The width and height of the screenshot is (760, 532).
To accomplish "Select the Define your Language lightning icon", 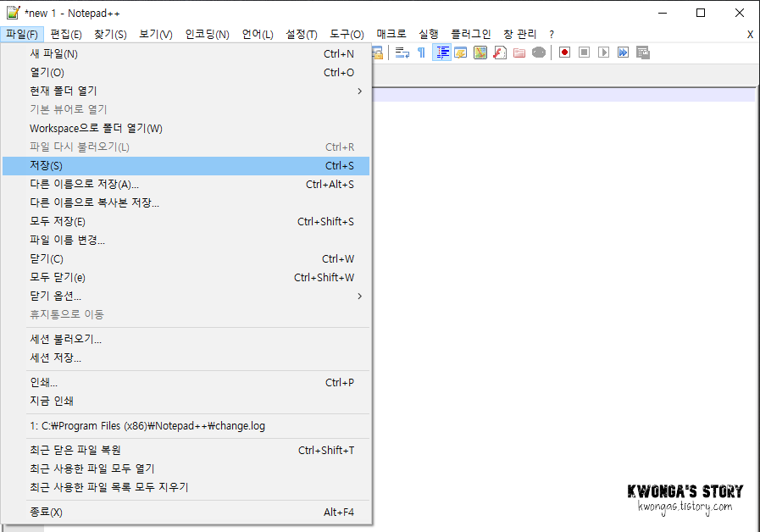I will click(x=460, y=52).
